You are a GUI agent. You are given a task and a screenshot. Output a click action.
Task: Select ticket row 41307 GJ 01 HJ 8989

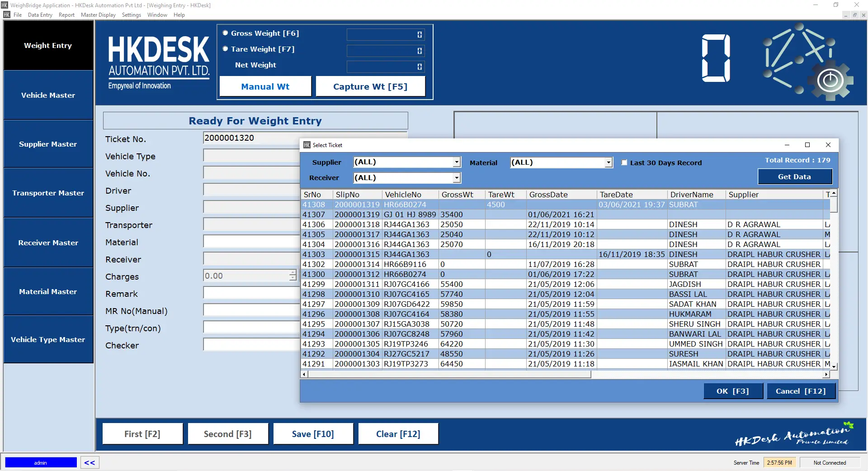point(566,214)
